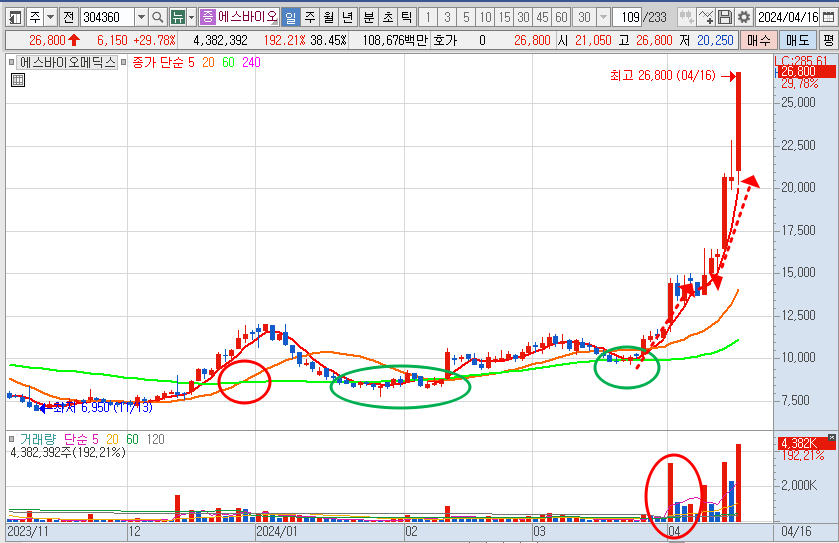Select the 5 interval button
Screen dimensions: 839x543
(x=466, y=18)
